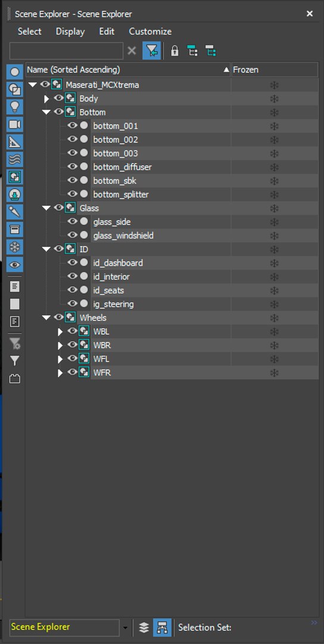Toggle Display Groups filter icon
The width and height of the screenshot is (324, 644).
15,177
